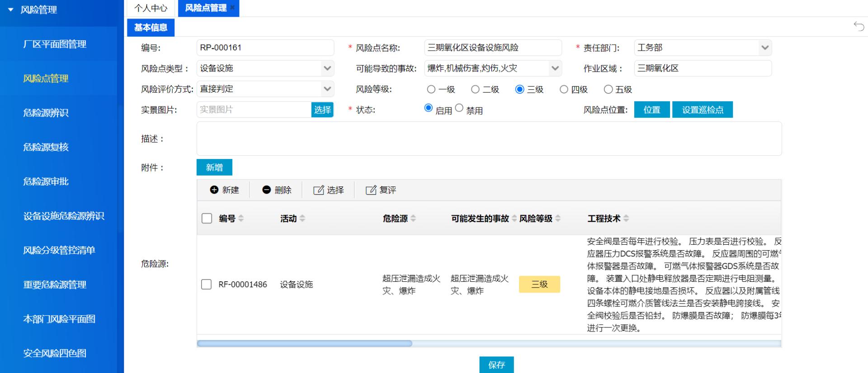Click the horizontal scrollbar under the table
This screenshot has height=373, width=868.
(304, 344)
